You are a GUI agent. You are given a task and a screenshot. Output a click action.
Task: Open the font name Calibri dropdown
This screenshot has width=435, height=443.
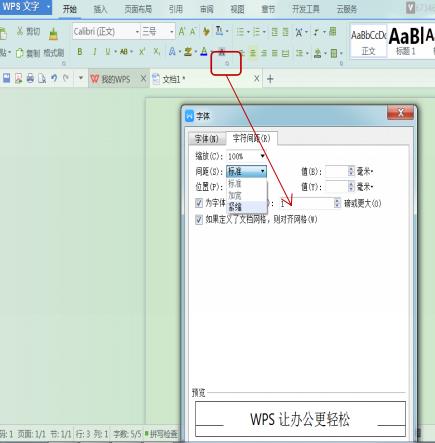coord(137,32)
